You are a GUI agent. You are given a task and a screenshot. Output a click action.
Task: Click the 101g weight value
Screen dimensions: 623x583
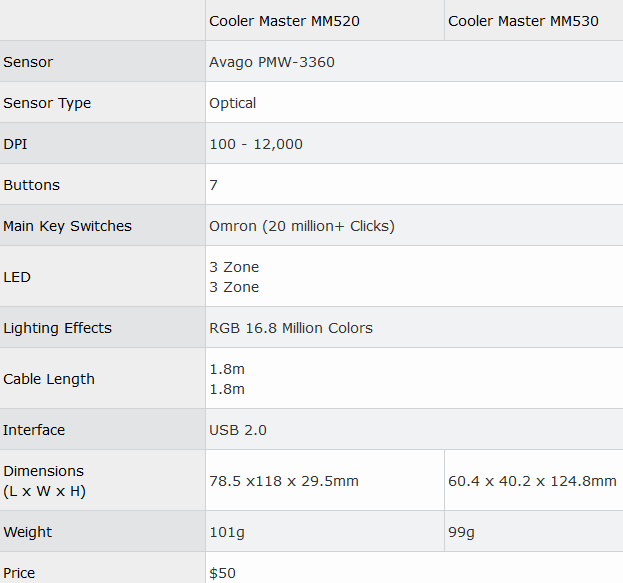[227, 532]
